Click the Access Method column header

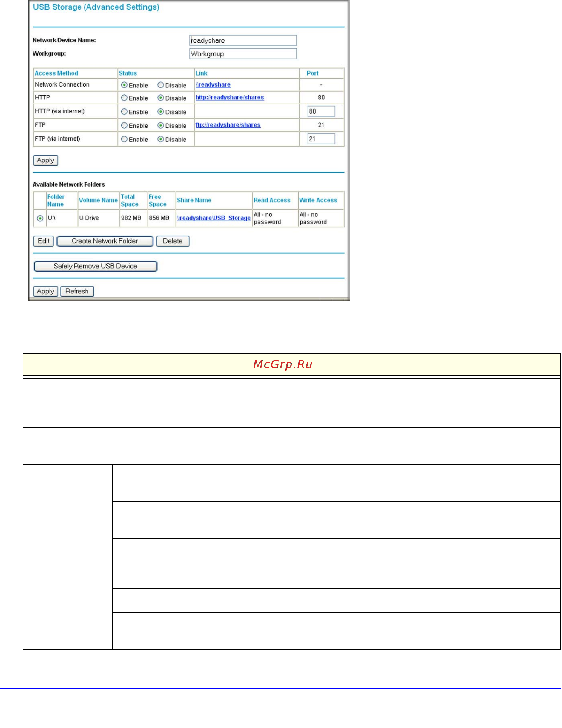point(56,73)
